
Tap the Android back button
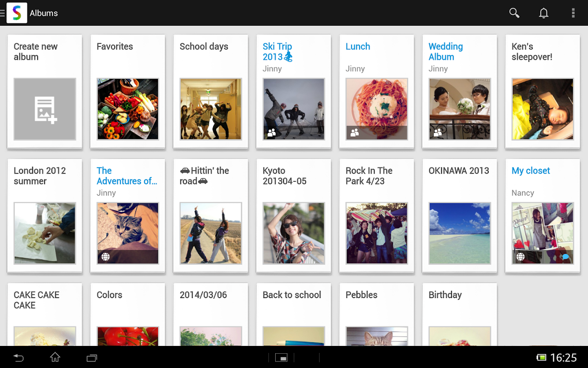(x=18, y=358)
